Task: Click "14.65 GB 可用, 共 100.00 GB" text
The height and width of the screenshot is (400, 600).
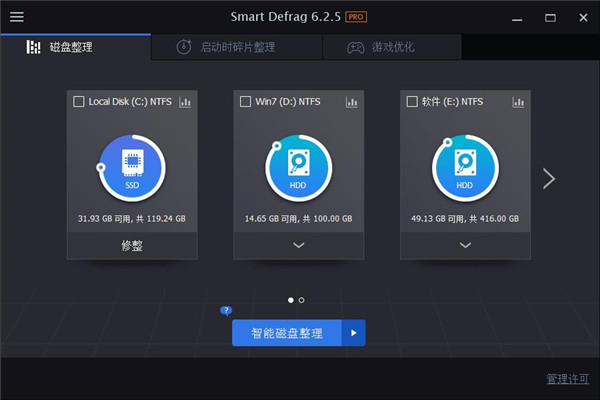Action: point(298,219)
